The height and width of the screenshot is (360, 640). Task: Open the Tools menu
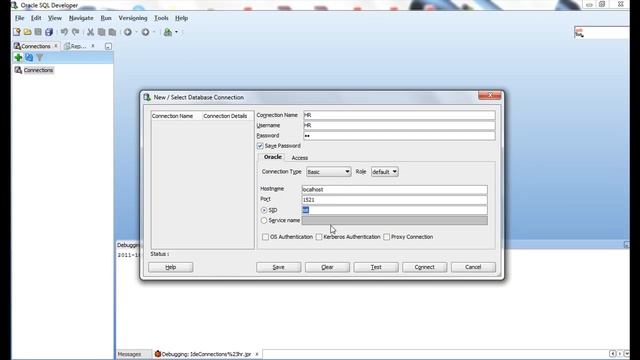161,18
